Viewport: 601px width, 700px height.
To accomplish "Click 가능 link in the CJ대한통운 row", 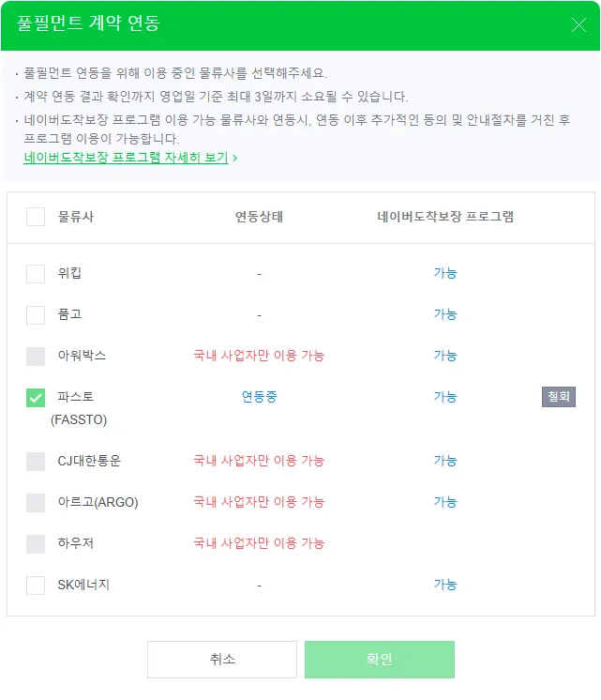I will (x=445, y=461).
